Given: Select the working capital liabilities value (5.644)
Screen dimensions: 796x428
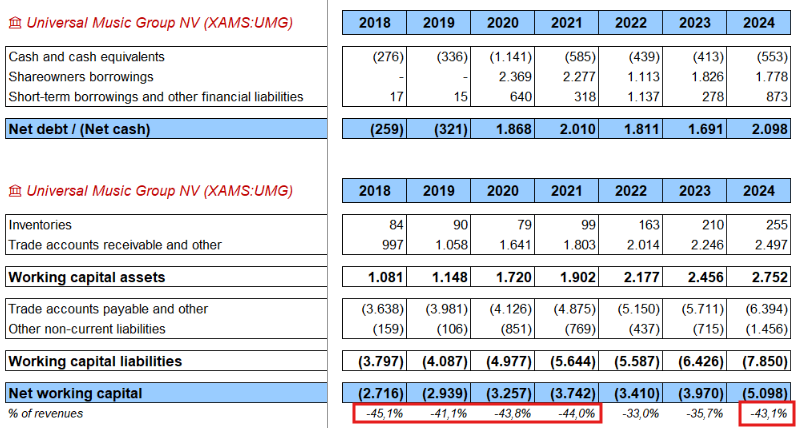Looking at the screenshot, I should (x=573, y=361).
